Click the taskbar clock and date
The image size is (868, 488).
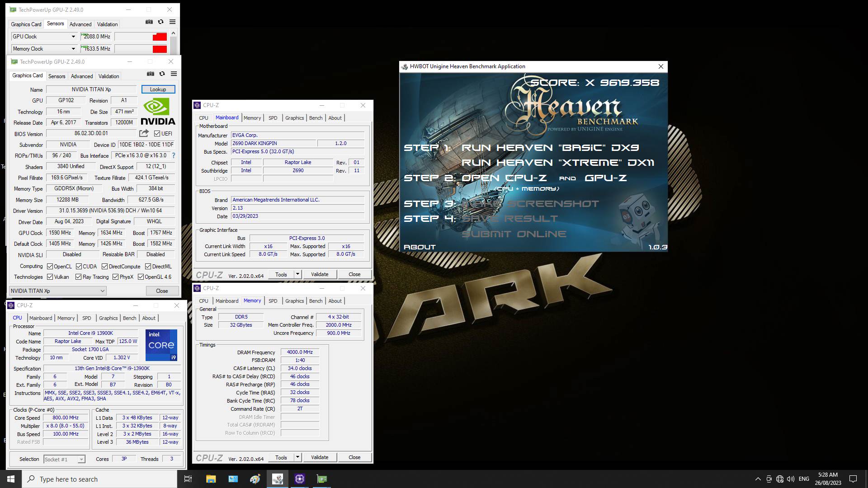[828, 479]
